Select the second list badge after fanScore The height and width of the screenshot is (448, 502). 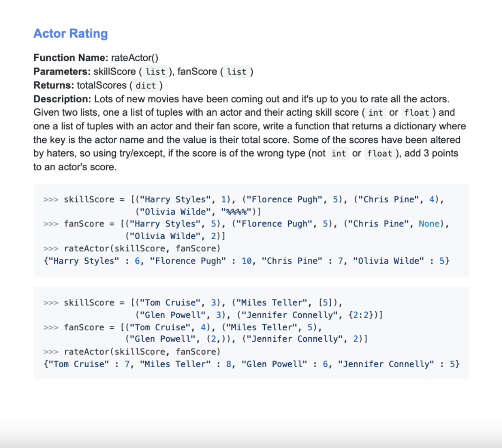(x=237, y=72)
